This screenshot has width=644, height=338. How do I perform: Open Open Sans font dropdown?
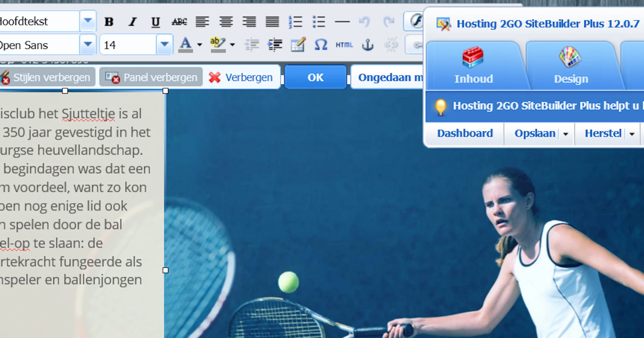point(88,45)
